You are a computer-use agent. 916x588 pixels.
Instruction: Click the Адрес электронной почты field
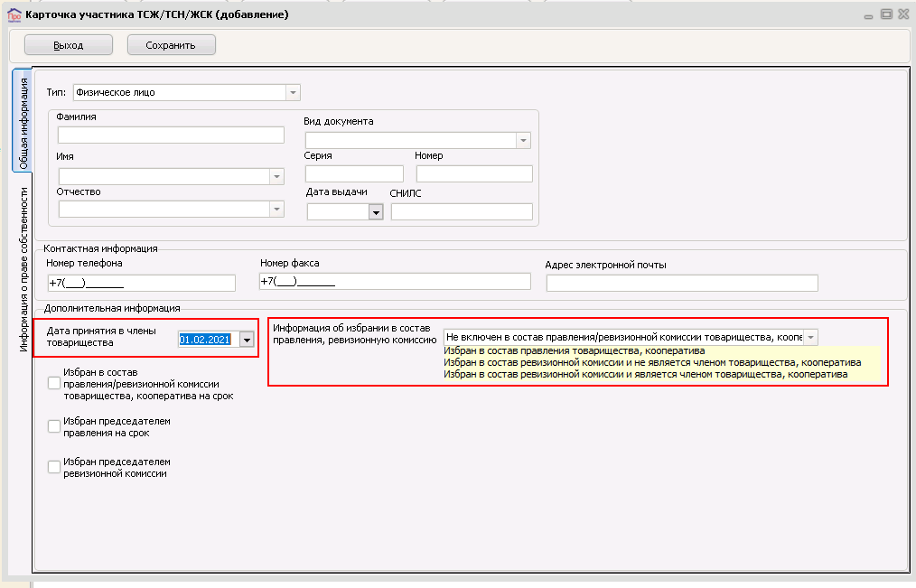tap(682, 284)
